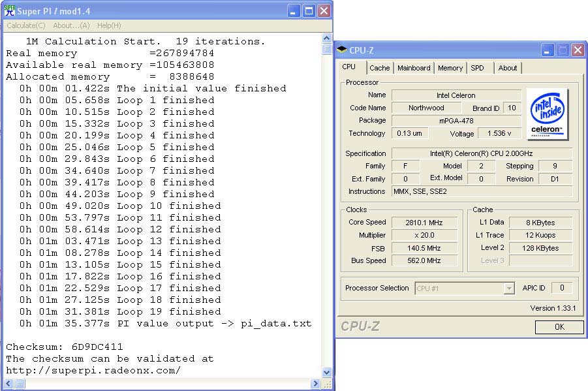588x391 pixels.
Task: Open the About menu in Super PI
Action: tap(71, 25)
